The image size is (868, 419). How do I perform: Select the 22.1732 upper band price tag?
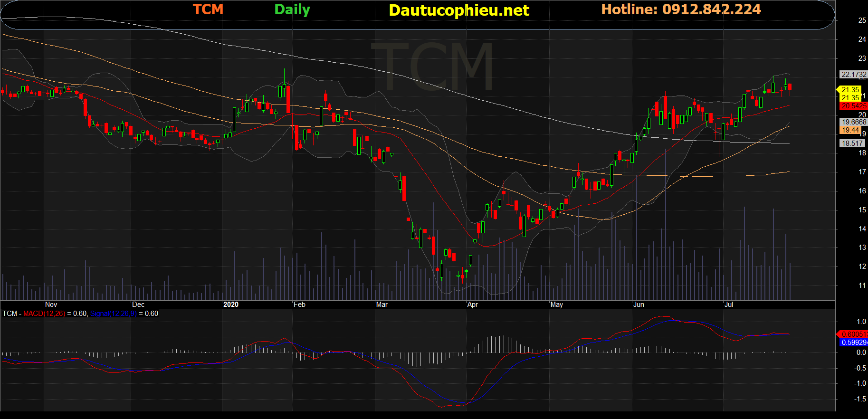(x=853, y=75)
